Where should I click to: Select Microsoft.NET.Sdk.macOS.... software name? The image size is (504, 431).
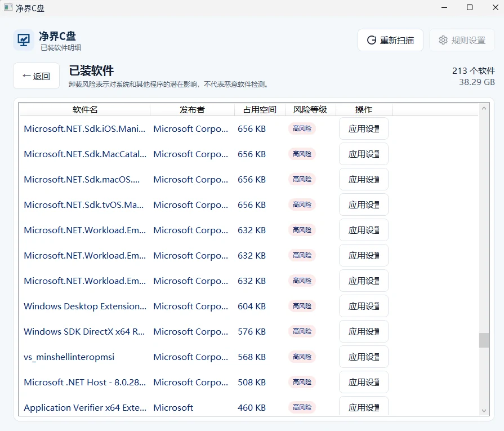coord(82,180)
